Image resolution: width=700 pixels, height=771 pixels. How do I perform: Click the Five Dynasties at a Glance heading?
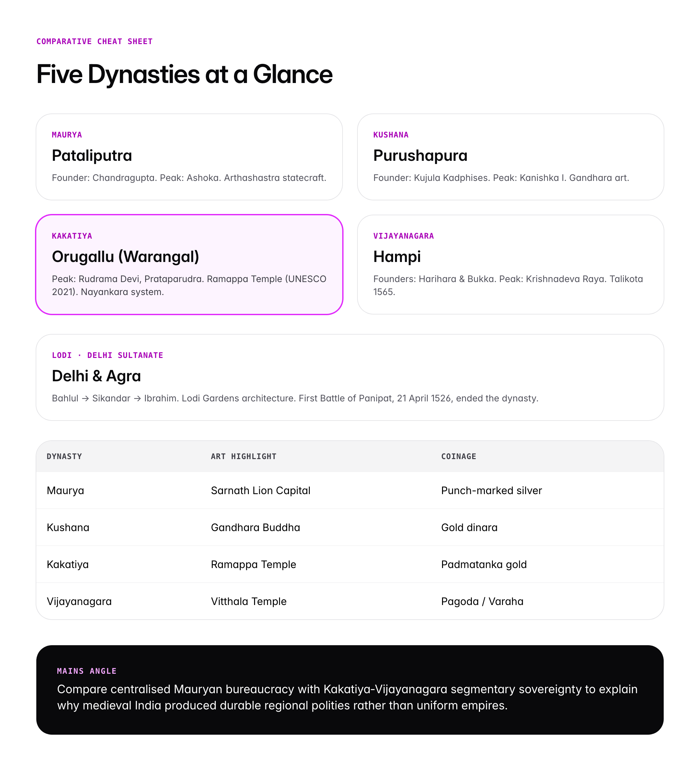click(x=184, y=74)
